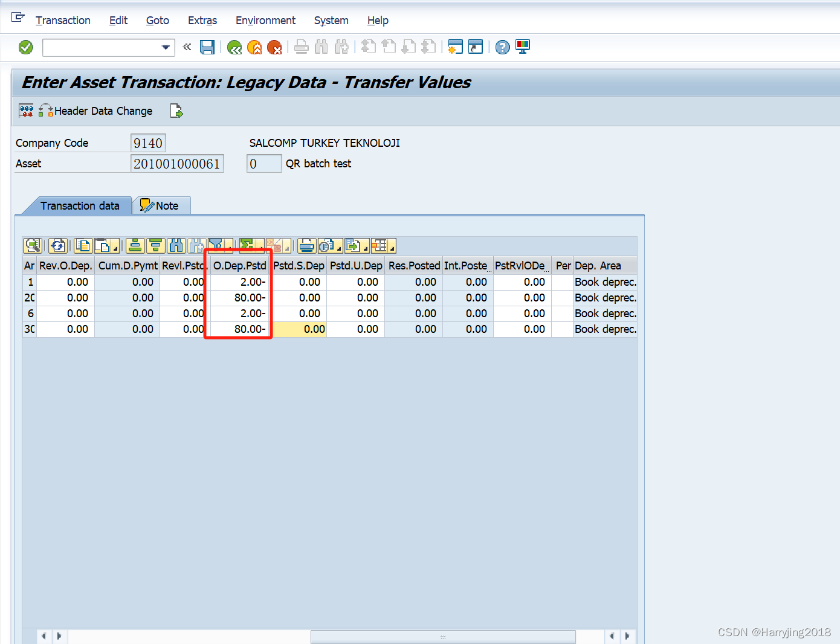This screenshot has height=644, width=840.
Task: Click the far-right scroll arrow under the table
Action: tap(627, 636)
